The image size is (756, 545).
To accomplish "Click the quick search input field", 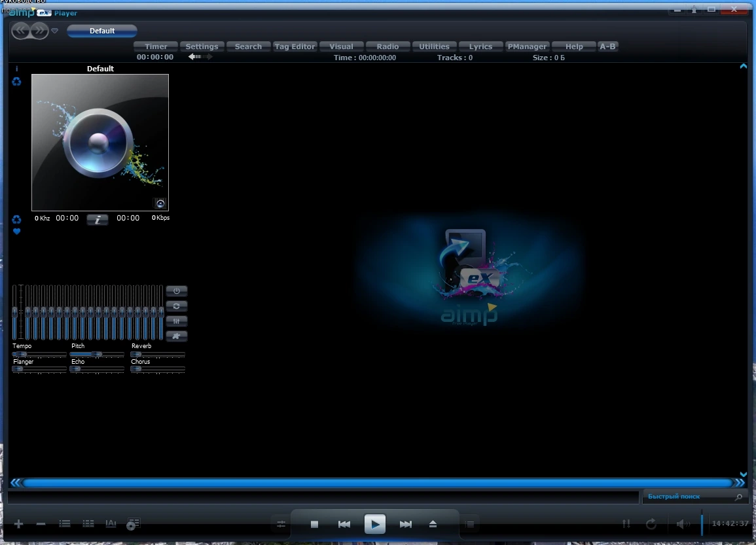I will coord(689,497).
